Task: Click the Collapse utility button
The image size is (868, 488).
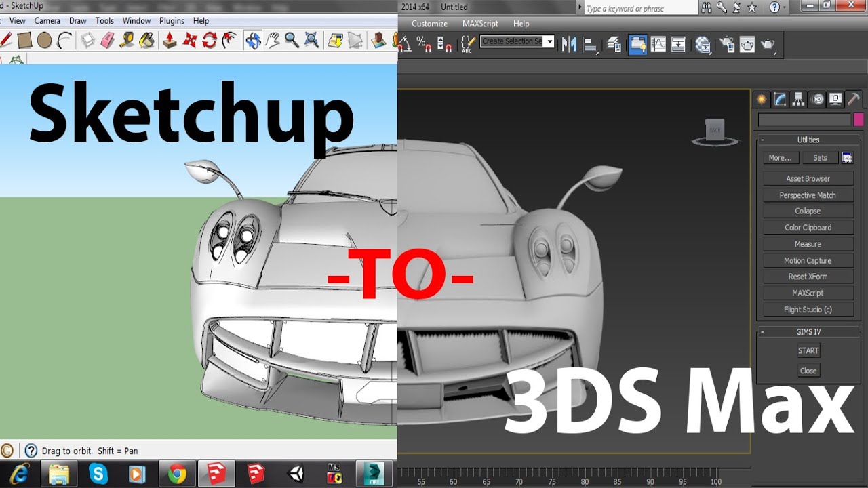Action: (808, 211)
